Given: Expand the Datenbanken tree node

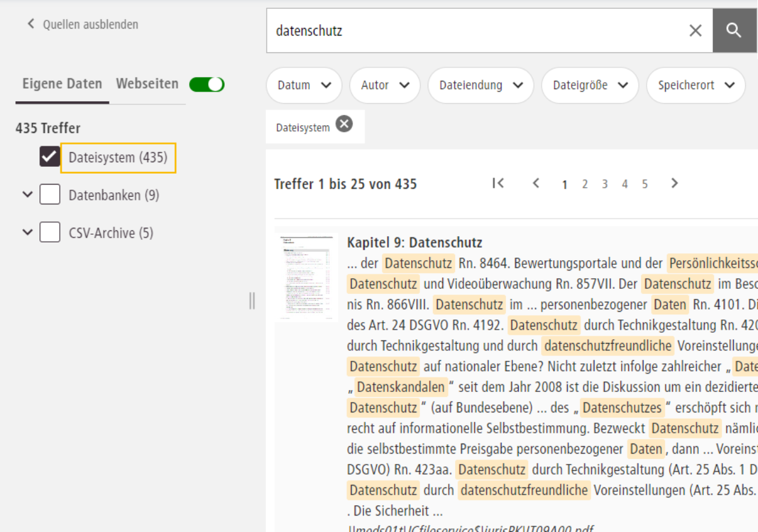Looking at the screenshot, I should pos(27,195).
